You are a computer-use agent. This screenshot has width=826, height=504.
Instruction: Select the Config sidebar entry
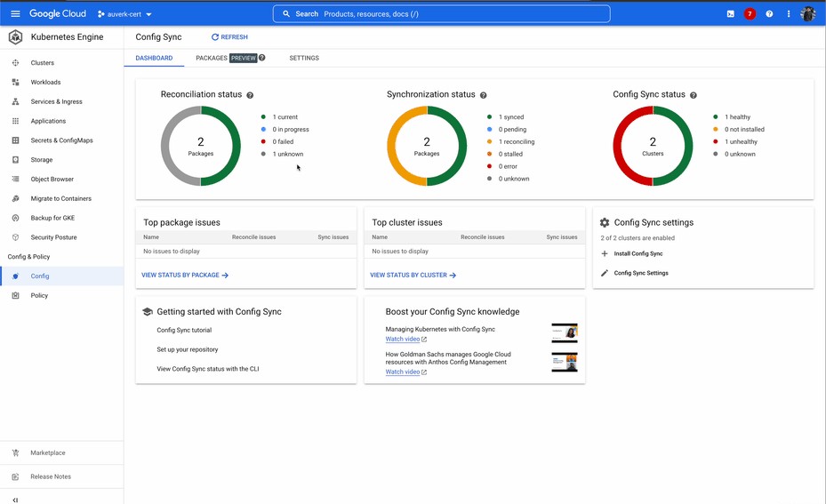click(x=61, y=276)
